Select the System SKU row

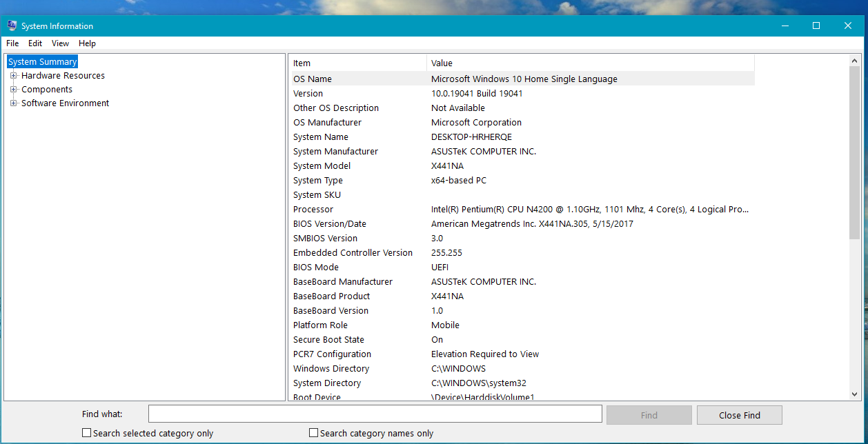522,194
